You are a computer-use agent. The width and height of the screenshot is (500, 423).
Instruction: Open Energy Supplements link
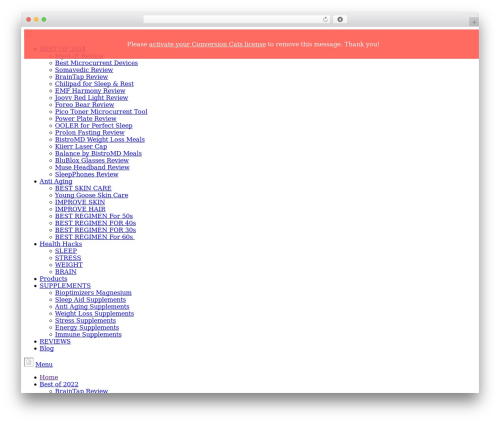87,328
